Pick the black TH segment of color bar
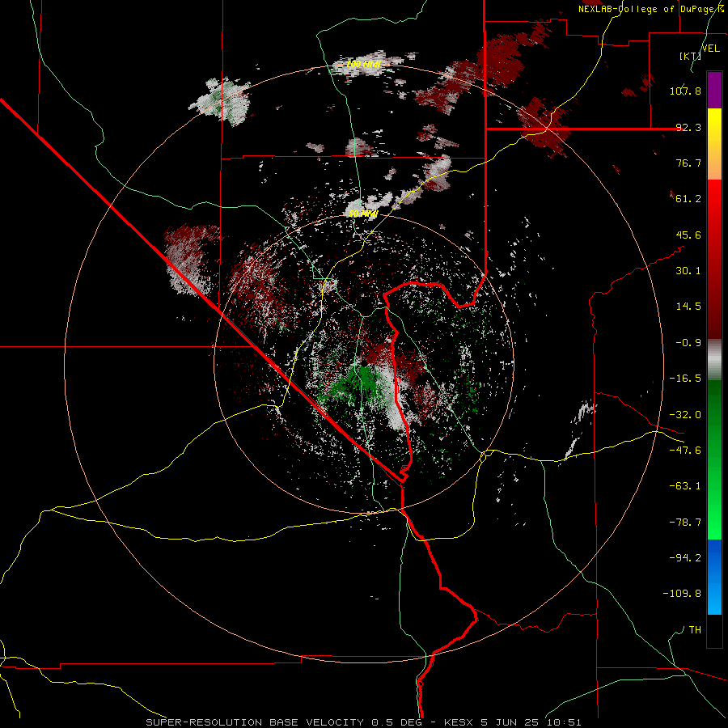 point(714,630)
